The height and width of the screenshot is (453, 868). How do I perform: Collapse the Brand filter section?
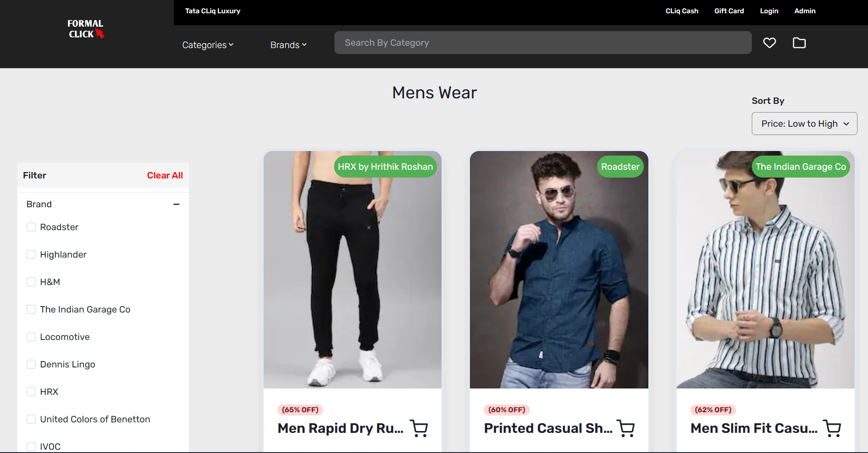click(x=176, y=204)
